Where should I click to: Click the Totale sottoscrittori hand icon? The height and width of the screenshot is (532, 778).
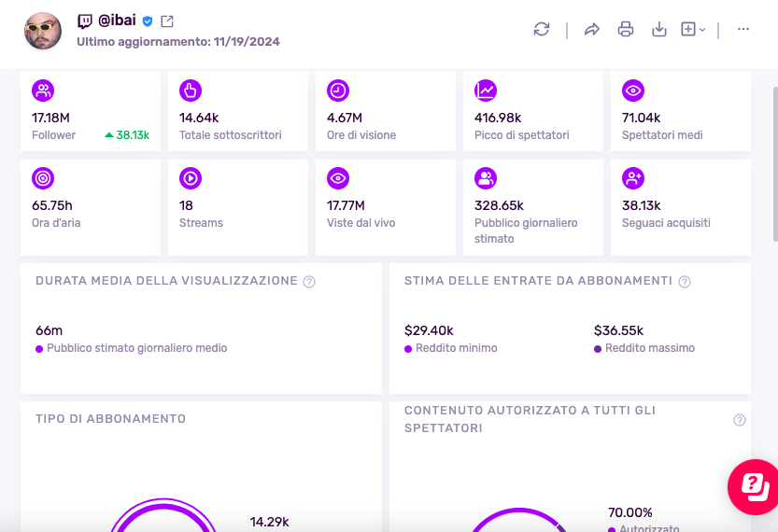pyautogui.click(x=191, y=91)
